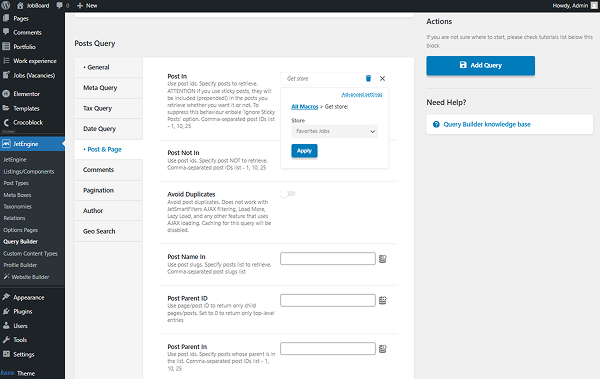Open the Listings/Components submenu item
The image size is (600, 379).
pos(29,172)
